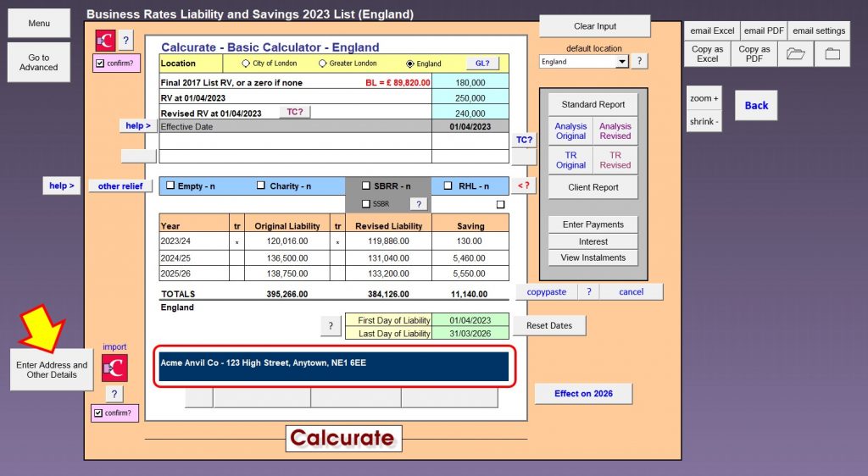Click the red import icon near top left
The width and height of the screenshot is (868, 476).
pos(105,40)
